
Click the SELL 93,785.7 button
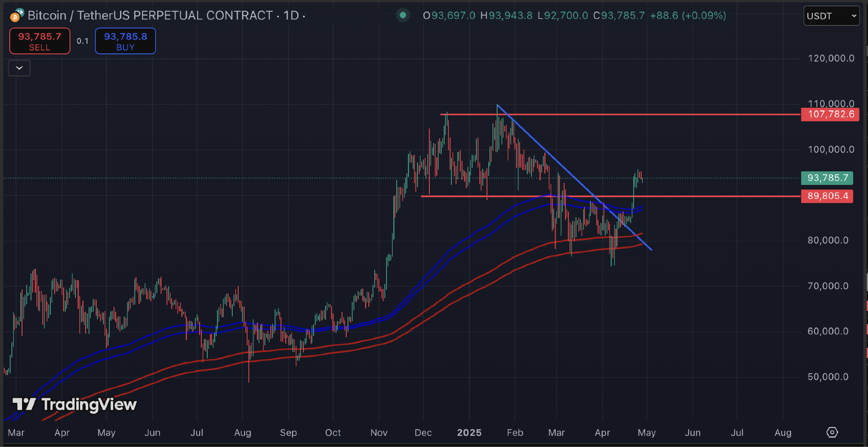40,41
